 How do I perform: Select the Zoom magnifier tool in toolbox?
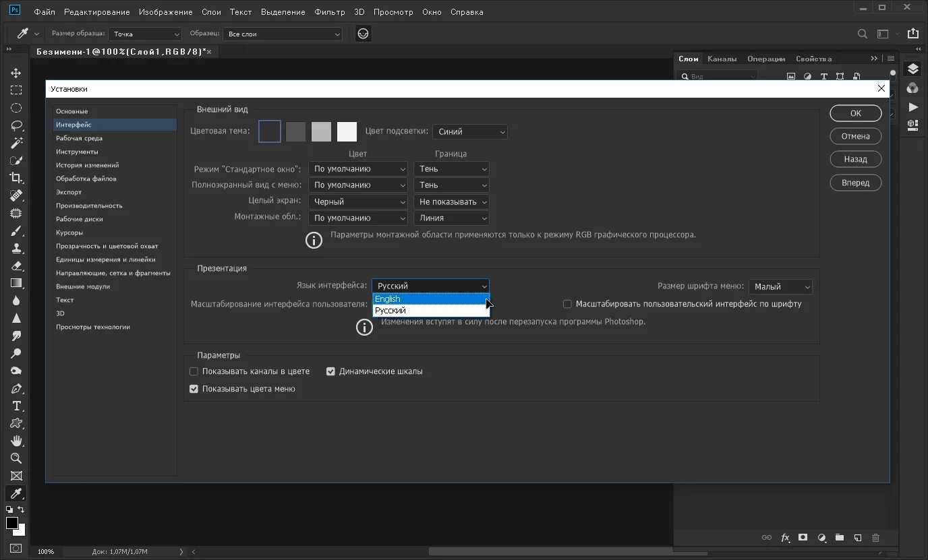click(16, 459)
